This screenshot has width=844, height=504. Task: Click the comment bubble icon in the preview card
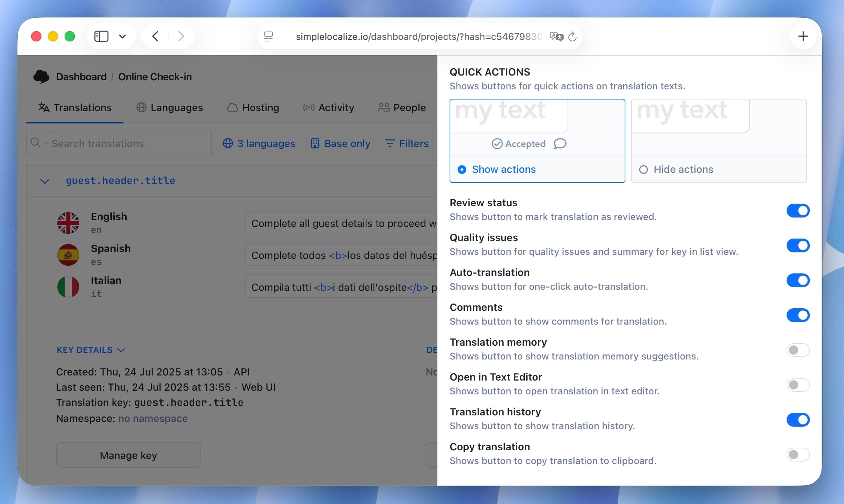560,144
